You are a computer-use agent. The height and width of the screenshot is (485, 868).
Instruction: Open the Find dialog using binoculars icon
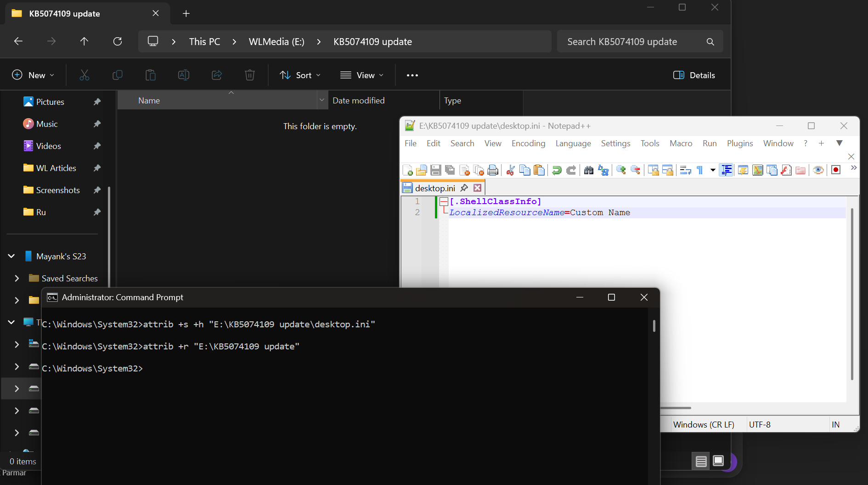(x=589, y=170)
